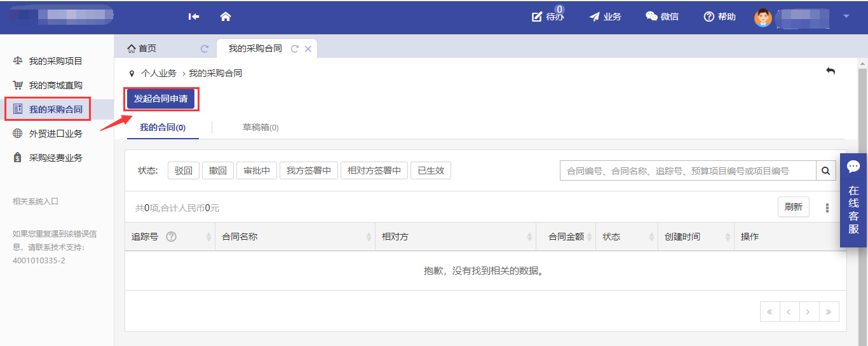Click the back arrow icon at top right
Image resolution: width=868 pixels, height=346 pixels.
pyautogui.click(x=830, y=71)
